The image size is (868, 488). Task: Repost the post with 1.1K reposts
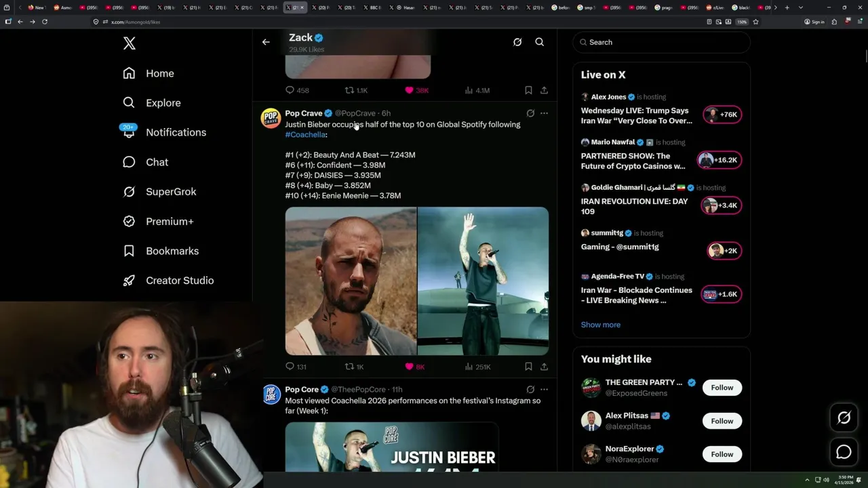pyautogui.click(x=356, y=90)
